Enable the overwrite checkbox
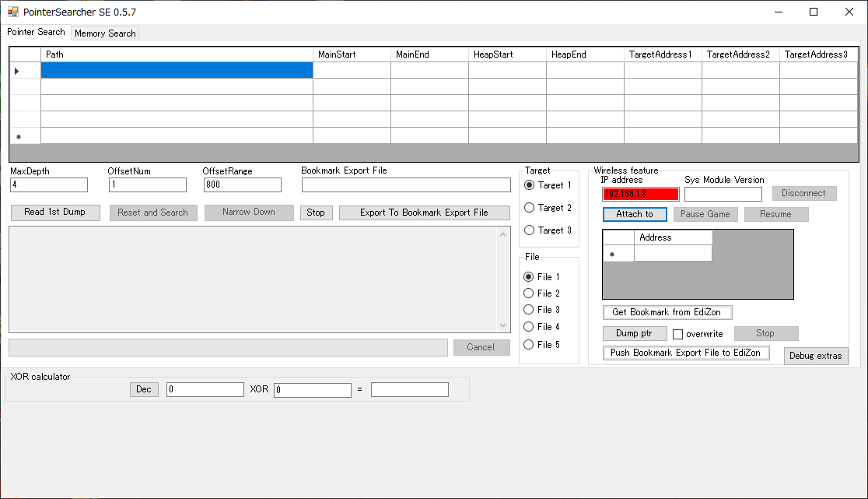The width and height of the screenshot is (868, 499). [x=677, y=334]
